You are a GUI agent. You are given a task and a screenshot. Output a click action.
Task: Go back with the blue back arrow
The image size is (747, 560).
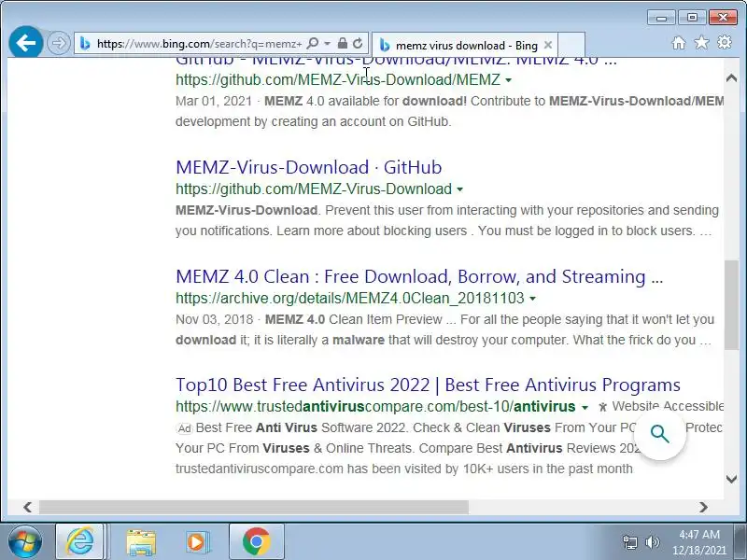26,43
